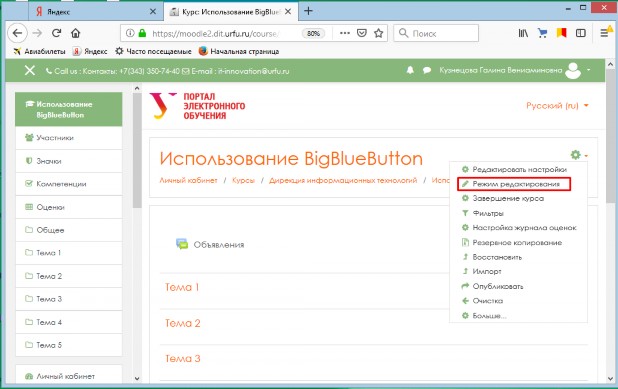Screen dimensions: 618x389
Task: Save page to Pocket icon
Action: coord(362,33)
